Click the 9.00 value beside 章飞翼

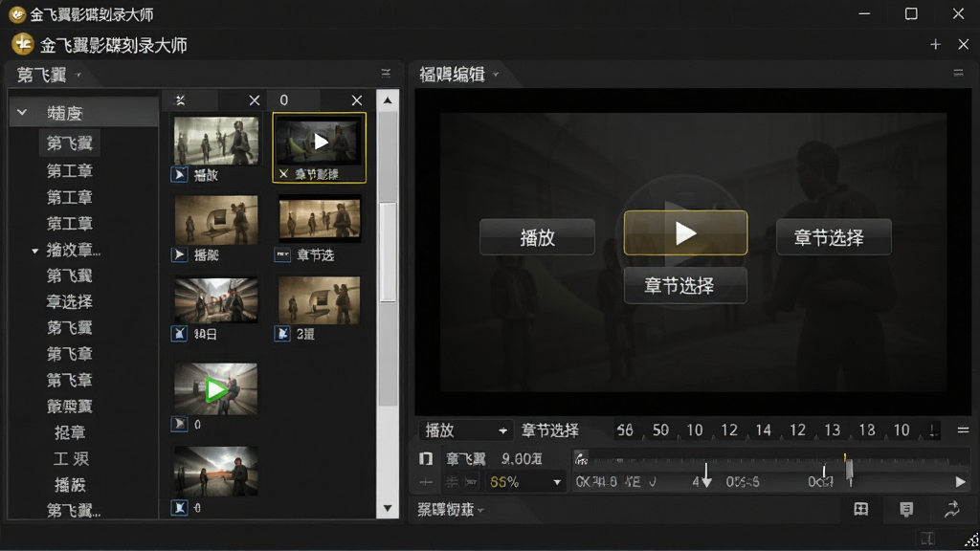522,459
